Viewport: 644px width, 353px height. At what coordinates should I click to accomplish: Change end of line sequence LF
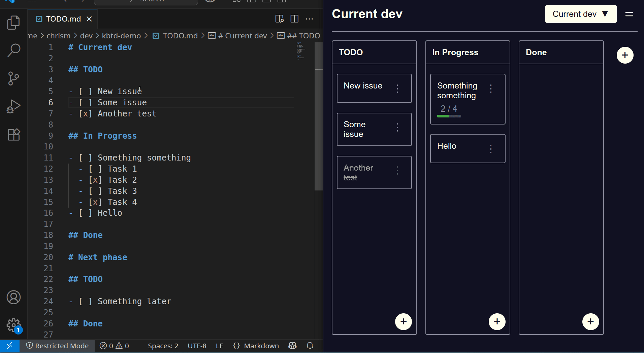click(x=220, y=346)
